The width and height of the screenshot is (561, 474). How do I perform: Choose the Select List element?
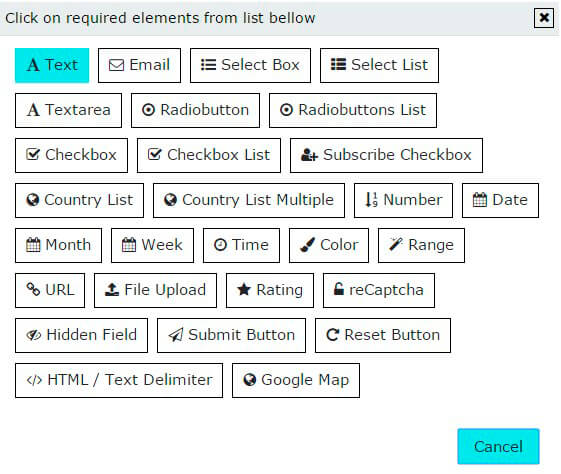click(x=379, y=65)
